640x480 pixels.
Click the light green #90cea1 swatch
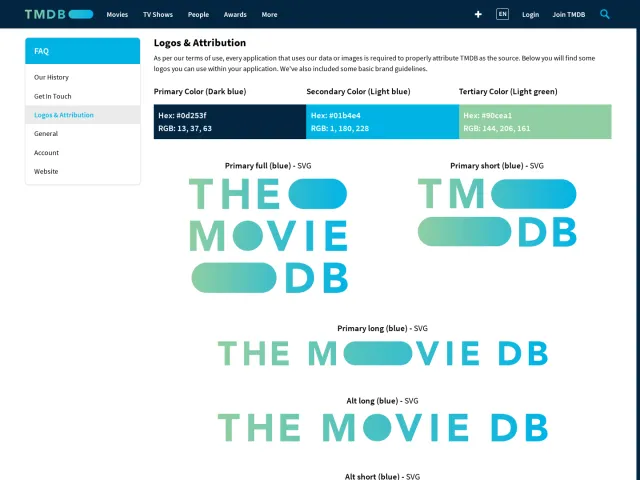[x=535, y=122]
